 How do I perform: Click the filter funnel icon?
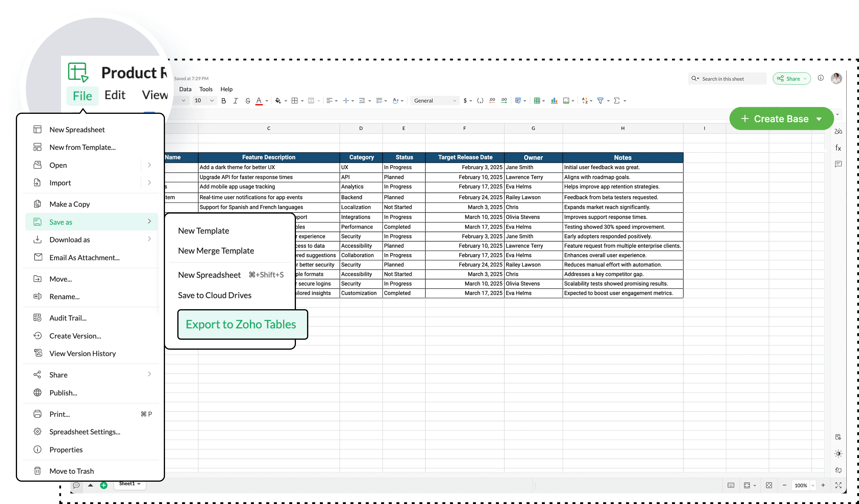coord(601,101)
